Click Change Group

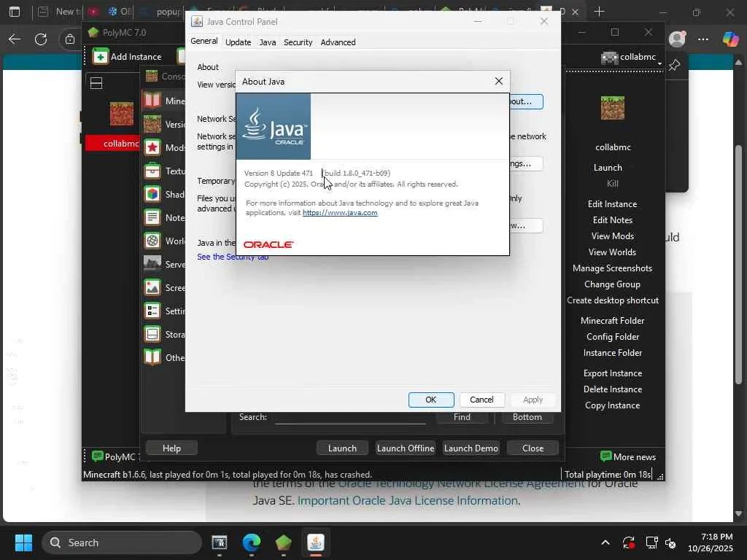(x=612, y=284)
